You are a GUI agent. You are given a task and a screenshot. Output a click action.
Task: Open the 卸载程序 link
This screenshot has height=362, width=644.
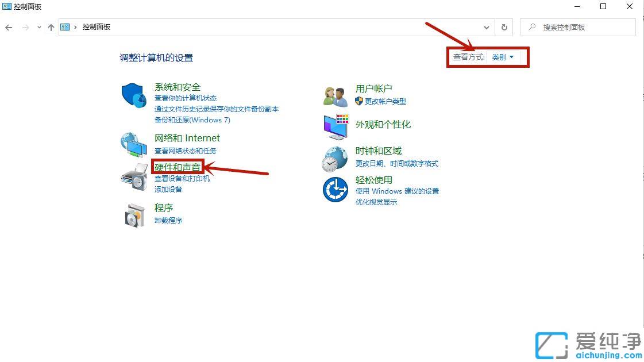point(168,220)
